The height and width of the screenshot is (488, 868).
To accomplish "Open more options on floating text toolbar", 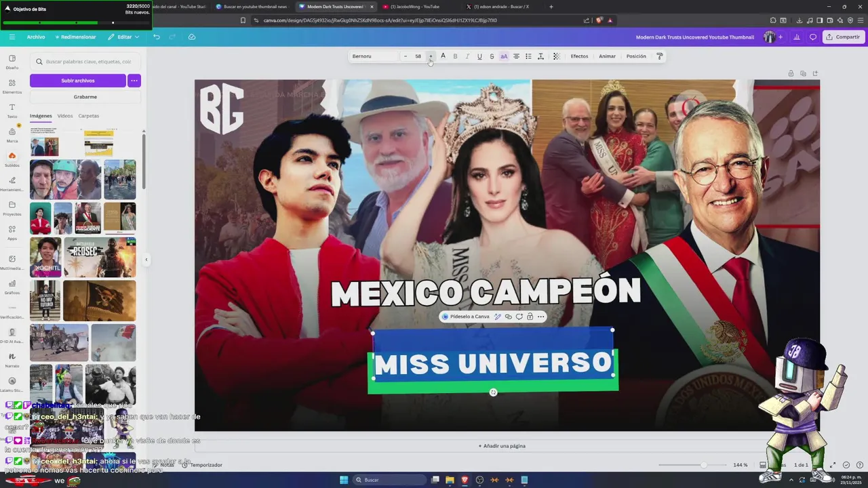I will [x=540, y=317].
